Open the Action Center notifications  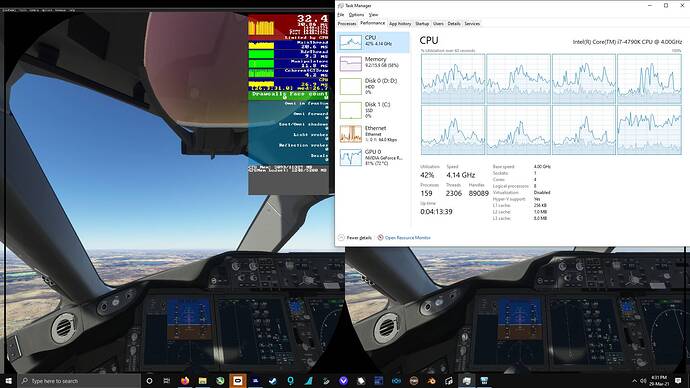679,381
